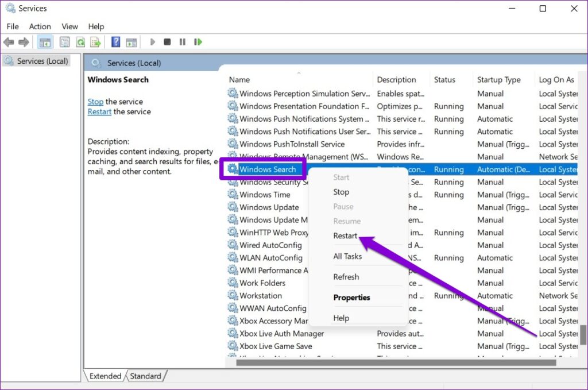Image resolution: width=588 pixels, height=390 pixels.
Task: Toggle the Show/Hide Console Tree icon
Action: [x=44, y=41]
